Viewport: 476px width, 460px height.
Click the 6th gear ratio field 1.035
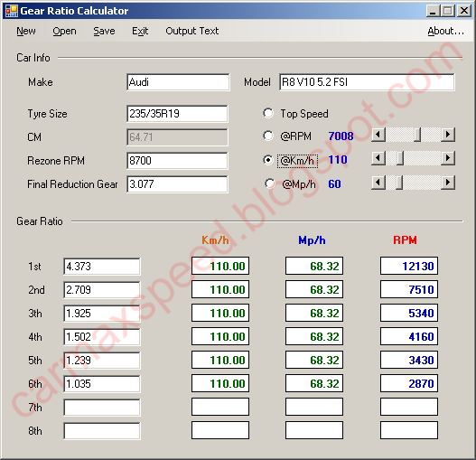point(102,384)
